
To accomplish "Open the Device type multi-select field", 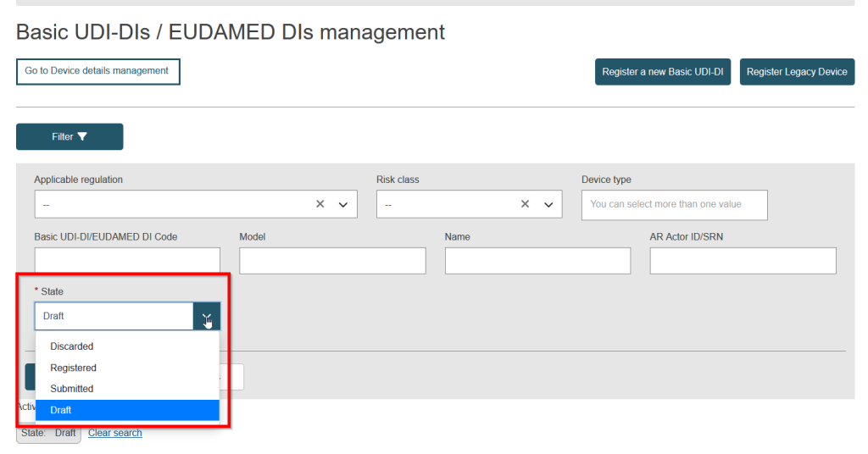I will [x=674, y=204].
